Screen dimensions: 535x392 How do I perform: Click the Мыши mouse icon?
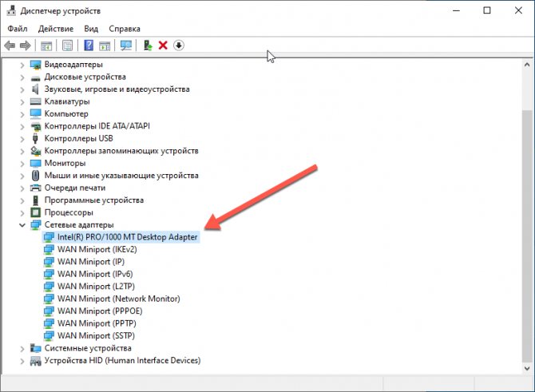35,176
